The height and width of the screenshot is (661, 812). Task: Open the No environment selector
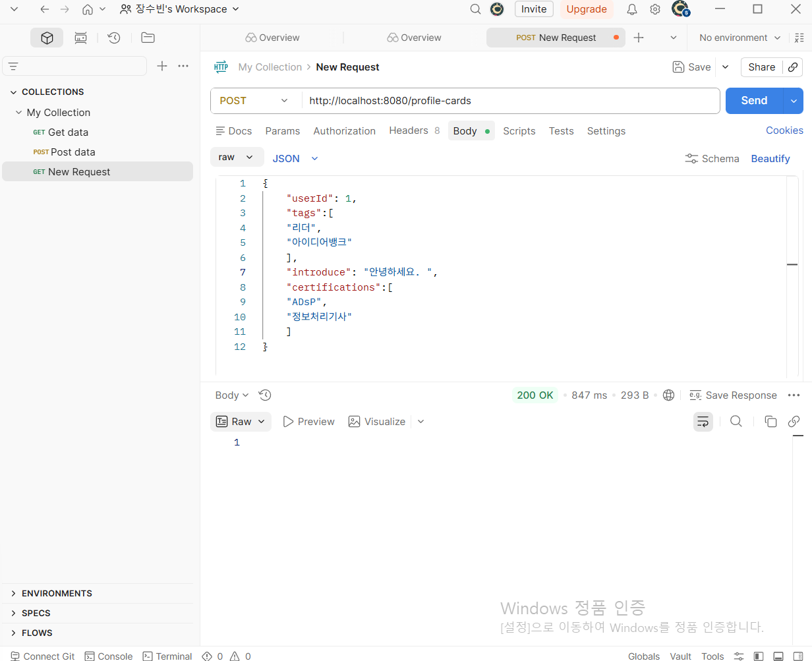pyautogui.click(x=739, y=38)
